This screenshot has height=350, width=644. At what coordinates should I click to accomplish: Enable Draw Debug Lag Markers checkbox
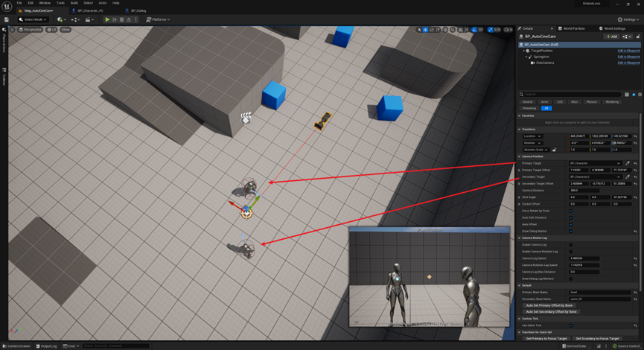pos(570,279)
